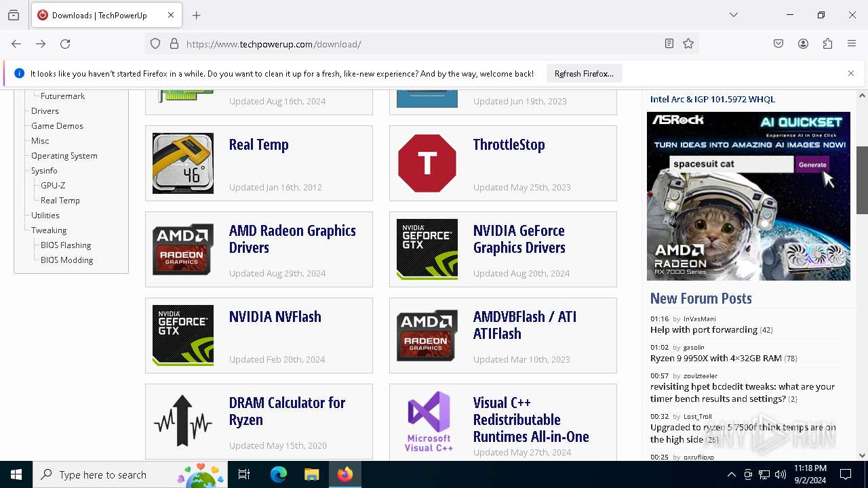Select the Tweaking category

pyautogui.click(x=49, y=230)
